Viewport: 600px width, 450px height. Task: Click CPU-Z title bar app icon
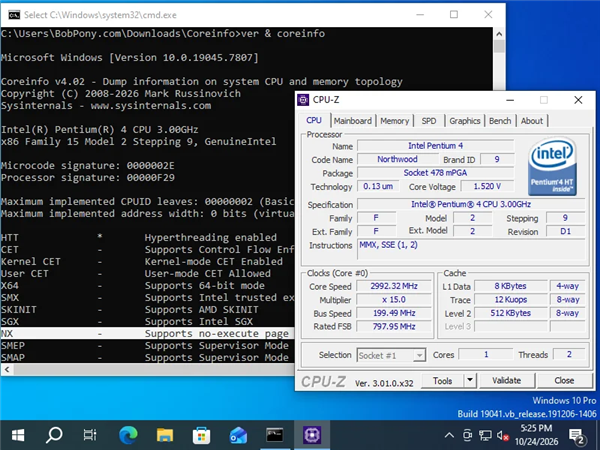point(303,100)
